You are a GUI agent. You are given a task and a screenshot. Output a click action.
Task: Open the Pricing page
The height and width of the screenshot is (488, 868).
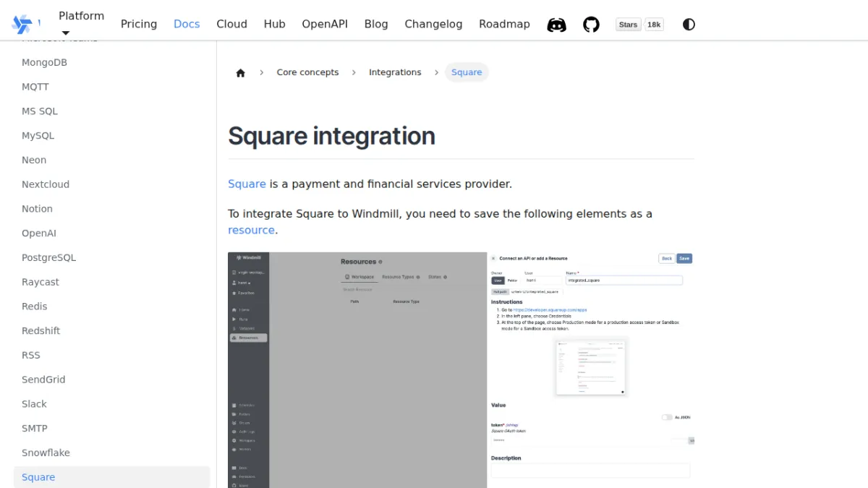(139, 24)
